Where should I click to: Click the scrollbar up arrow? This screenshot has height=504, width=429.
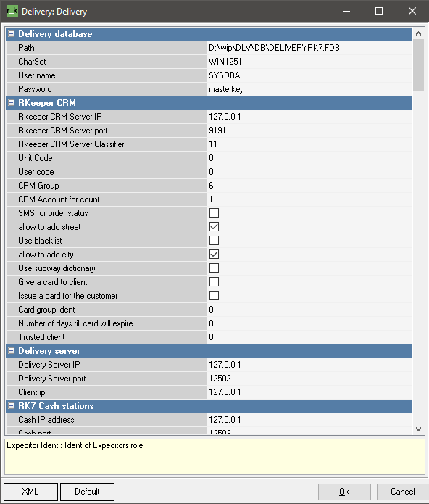click(418, 33)
